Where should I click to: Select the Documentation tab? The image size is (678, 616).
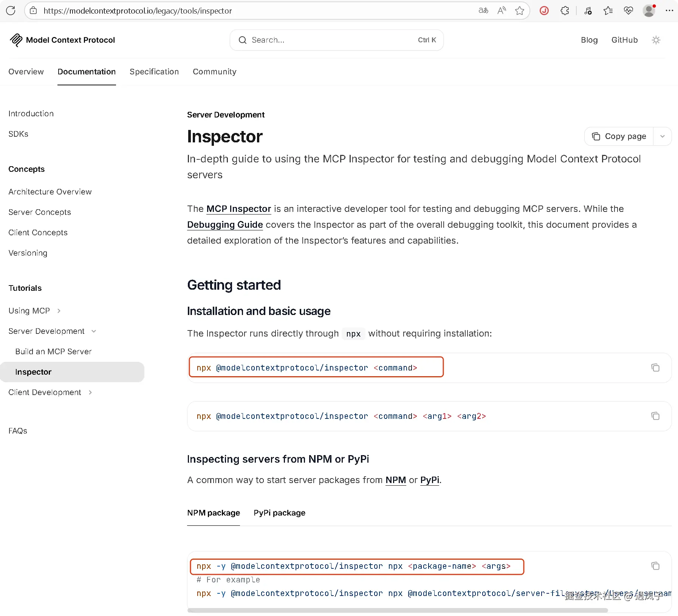coord(87,72)
